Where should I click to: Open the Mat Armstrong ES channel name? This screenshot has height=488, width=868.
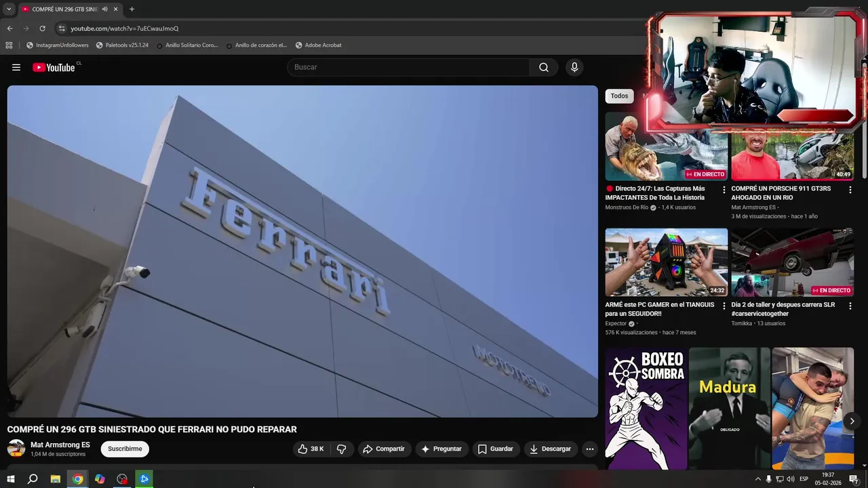[x=60, y=445]
